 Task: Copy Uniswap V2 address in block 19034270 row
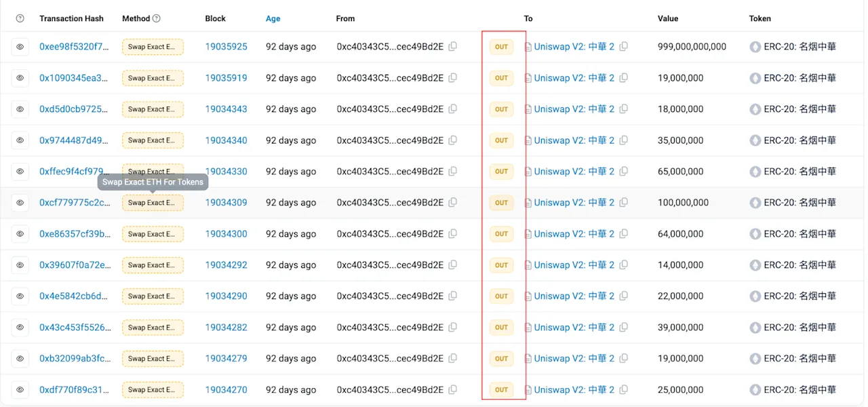pyautogui.click(x=623, y=390)
